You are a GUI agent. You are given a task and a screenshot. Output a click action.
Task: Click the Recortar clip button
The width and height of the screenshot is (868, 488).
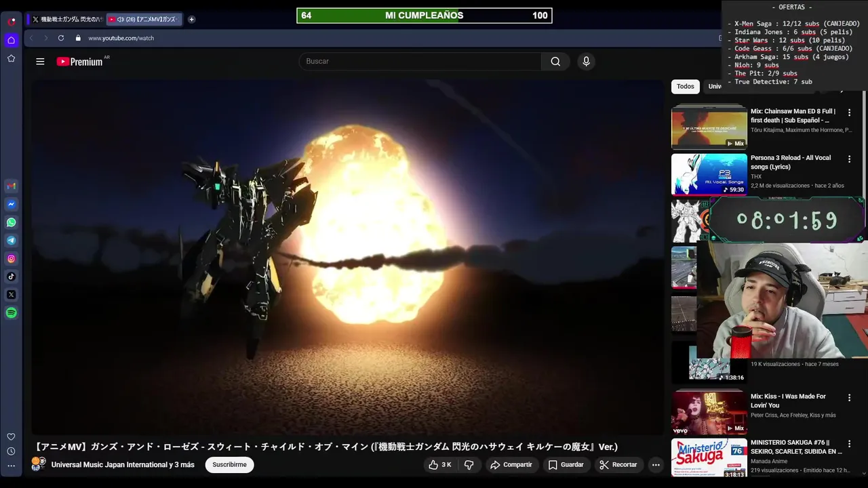pyautogui.click(x=618, y=465)
